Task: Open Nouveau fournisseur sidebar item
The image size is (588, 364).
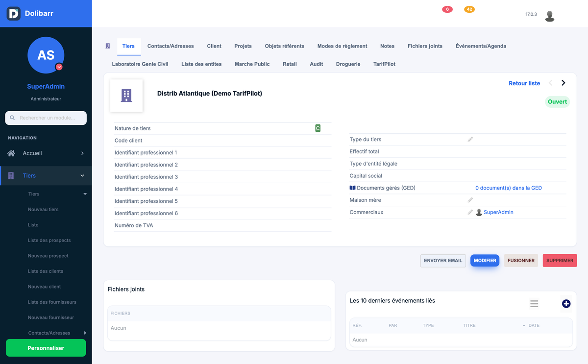Action: point(51,317)
